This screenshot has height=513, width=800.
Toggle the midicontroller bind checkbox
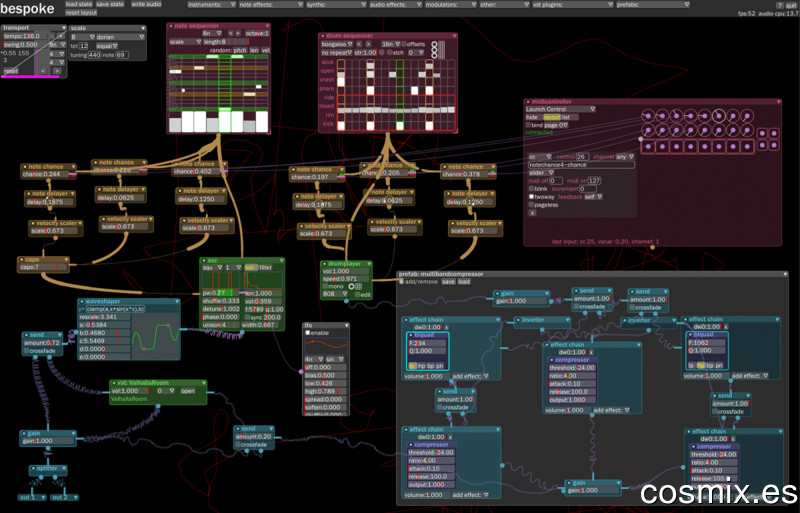tap(528, 125)
